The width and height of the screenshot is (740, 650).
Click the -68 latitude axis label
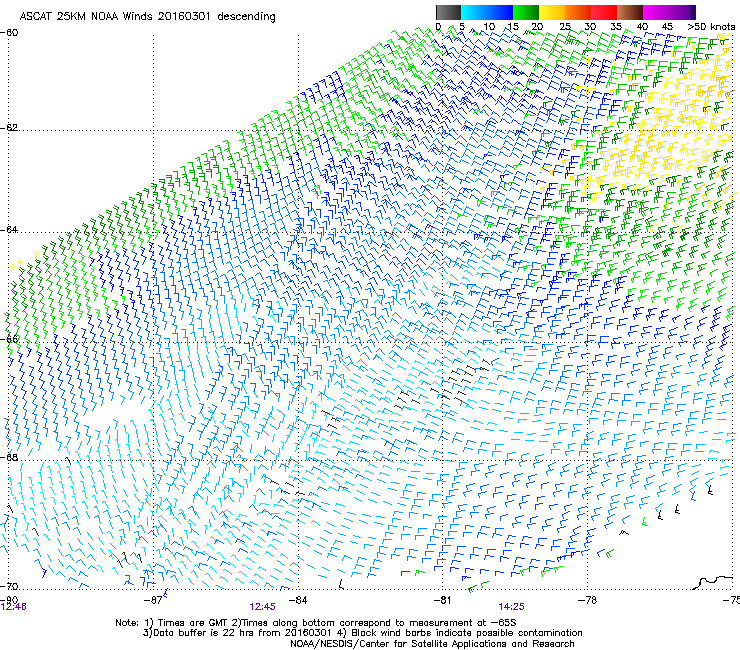point(9,457)
